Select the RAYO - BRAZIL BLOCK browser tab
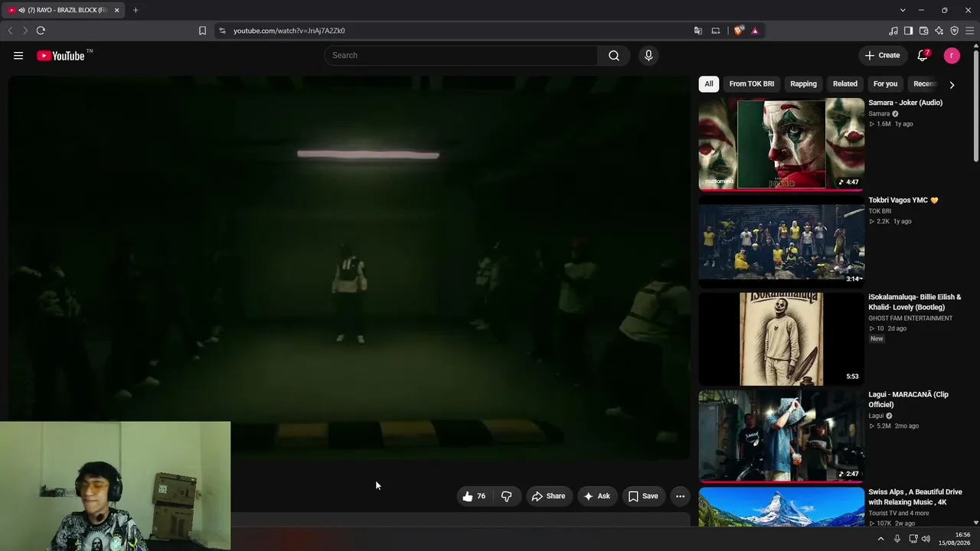 pyautogui.click(x=64, y=10)
